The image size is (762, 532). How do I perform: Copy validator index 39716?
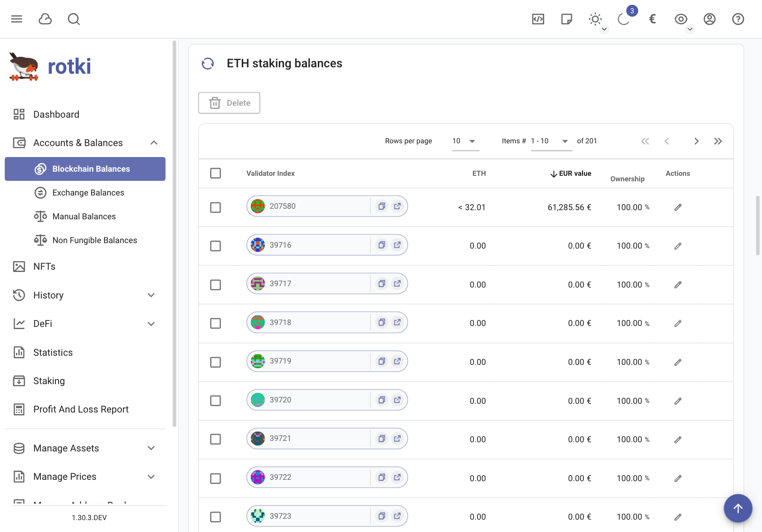click(381, 245)
